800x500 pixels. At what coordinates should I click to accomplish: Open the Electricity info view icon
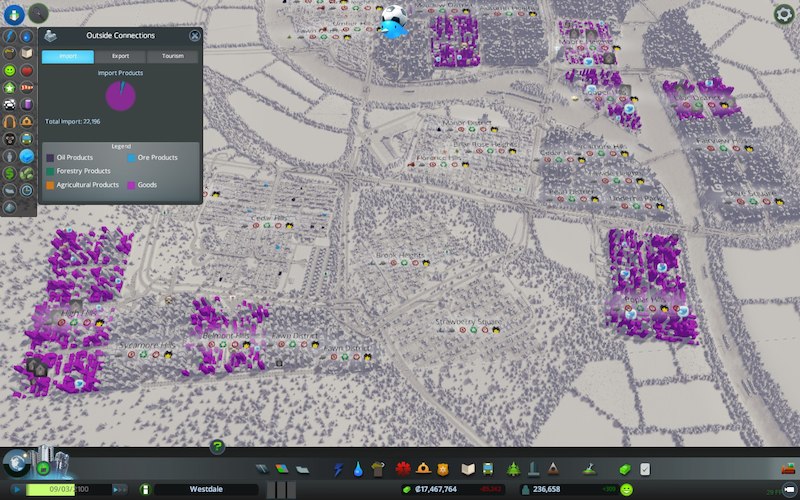click(10, 37)
